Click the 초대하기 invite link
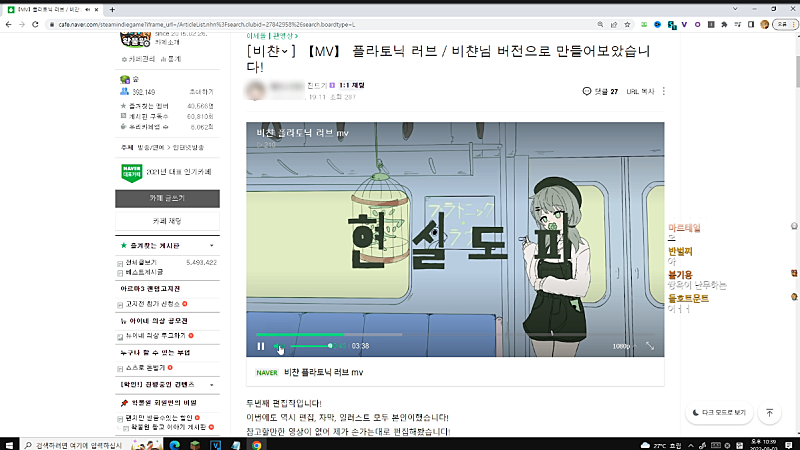This screenshot has height=450, width=800. (x=202, y=92)
